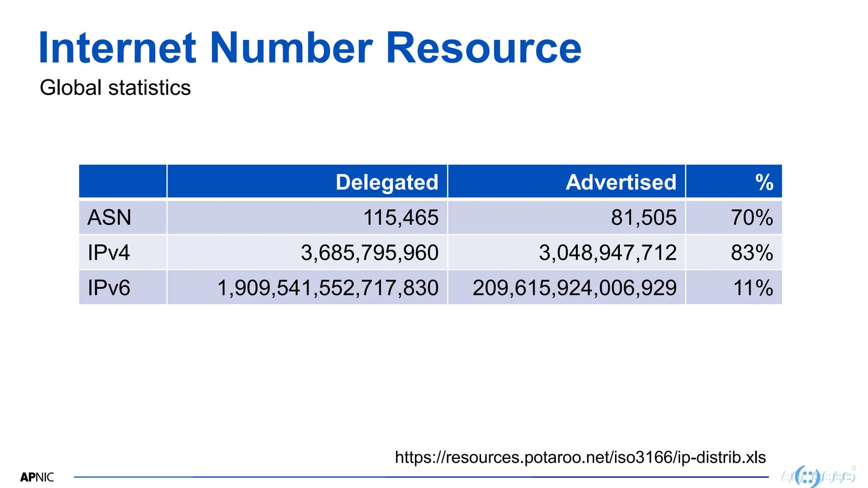Select the Advertised column header
The width and height of the screenshot is (868, 488).
pos(620,182)
